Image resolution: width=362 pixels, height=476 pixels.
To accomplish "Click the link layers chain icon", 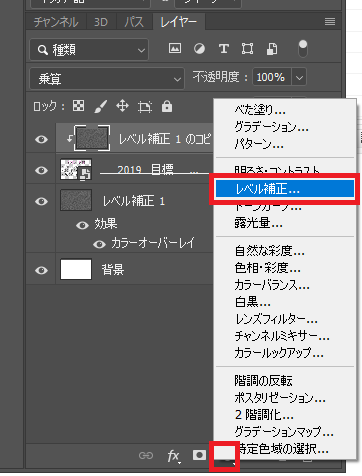I will tap(146, 455).
